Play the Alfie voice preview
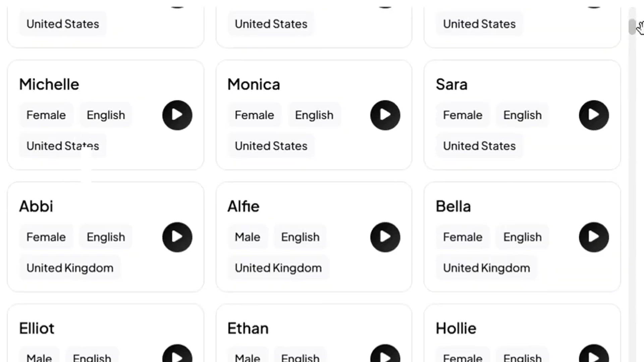This screenshot has height=362, width=644. click(385, 237)
